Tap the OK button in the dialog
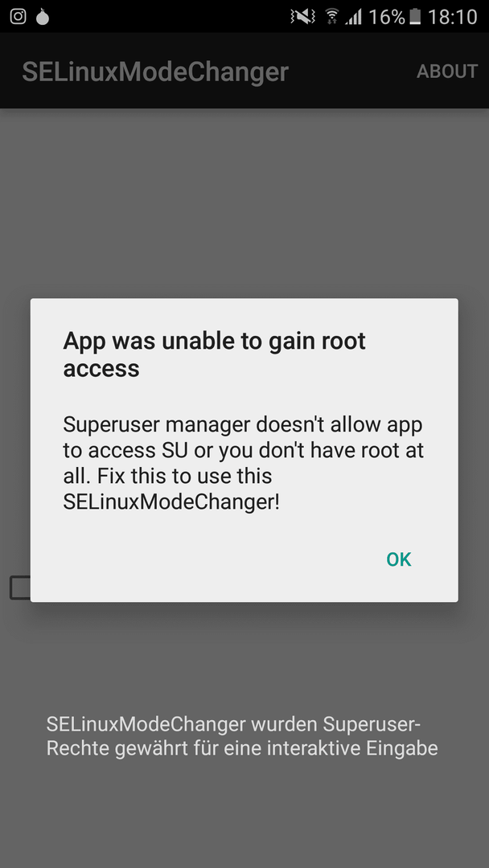Viewport: 489px width, 868px height. (399, 559)
